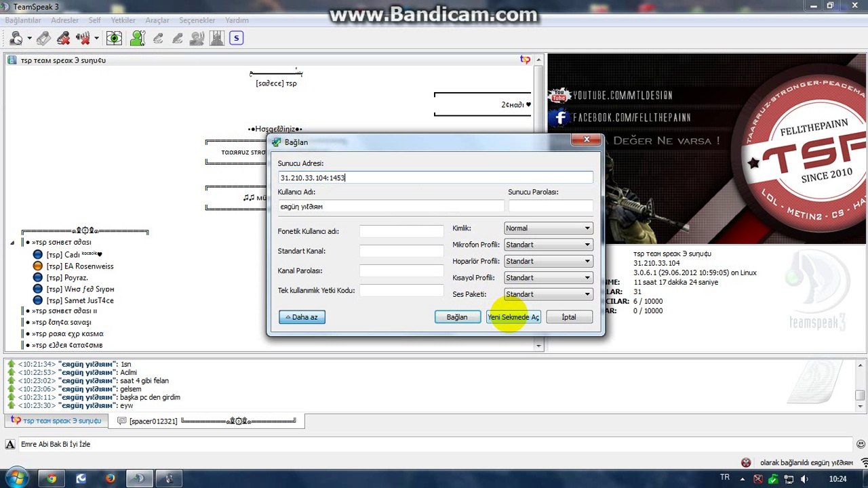Click the channel tree scrollbar down arrow

pyautogui.click(x=539, y=346)
